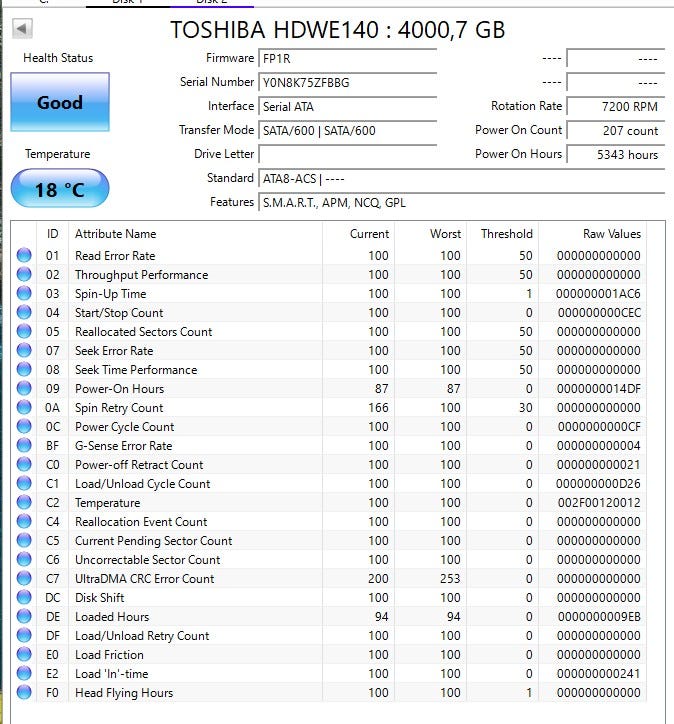Image resolution: width=674 pixels, height=724 pixels.
Task: Click the status icon for G-Sense Error Rate
Action: click(x=24, y=445)
